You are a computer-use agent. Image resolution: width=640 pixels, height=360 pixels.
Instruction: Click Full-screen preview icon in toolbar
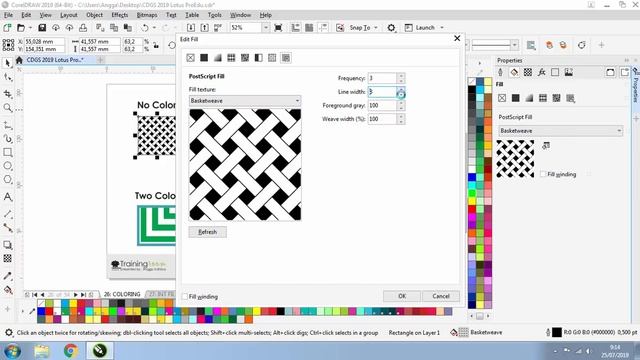pos(278,28)
